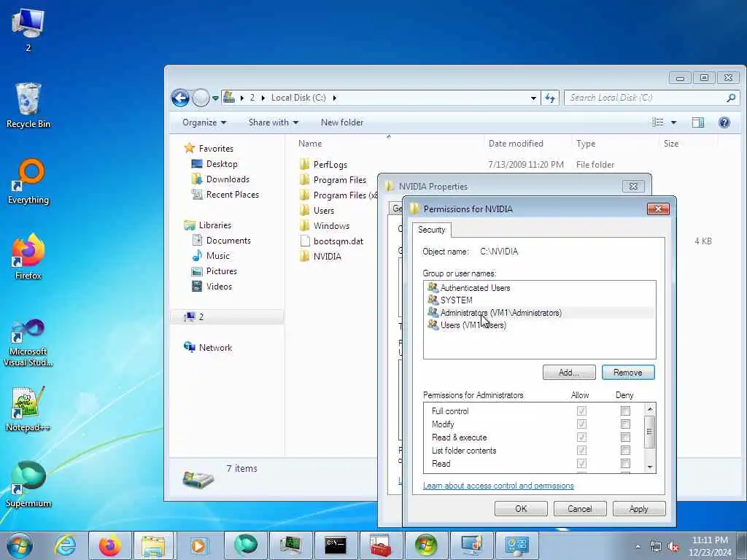Open Command Prompt taskbar button
This screenshot has height=560, width=747.
[336, 545]
